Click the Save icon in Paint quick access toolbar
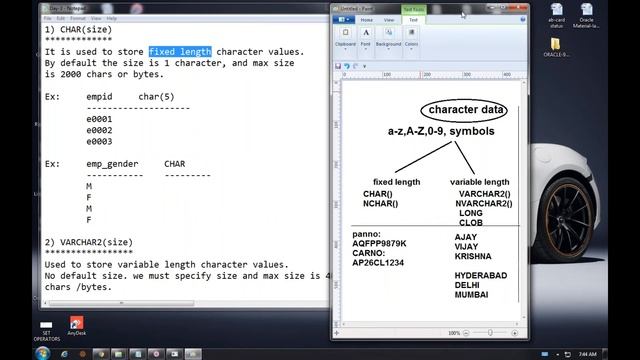Screen dimensions: 640x360 point(338,66)
